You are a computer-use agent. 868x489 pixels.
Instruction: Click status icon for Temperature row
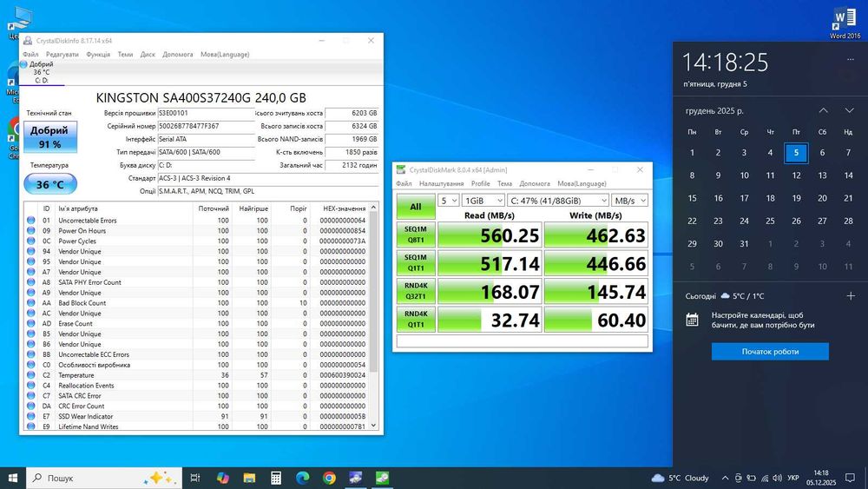click(31, 375)
